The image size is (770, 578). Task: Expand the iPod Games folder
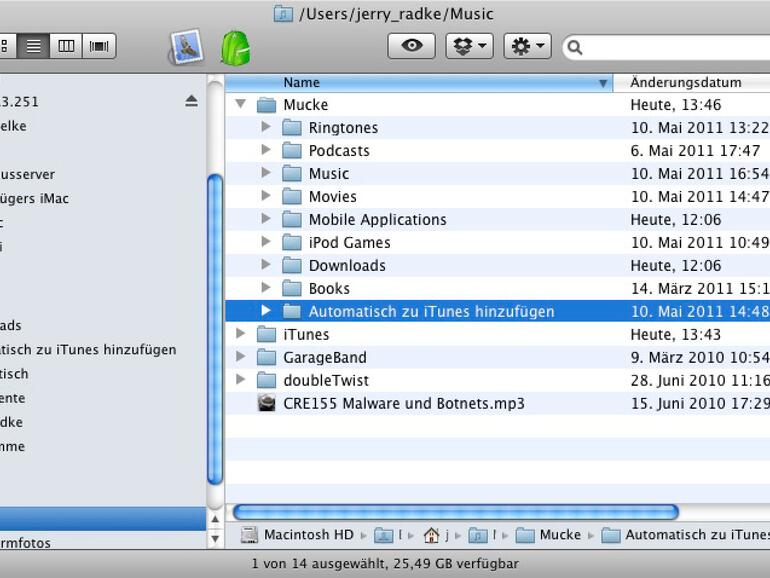[x=266, y=242]
